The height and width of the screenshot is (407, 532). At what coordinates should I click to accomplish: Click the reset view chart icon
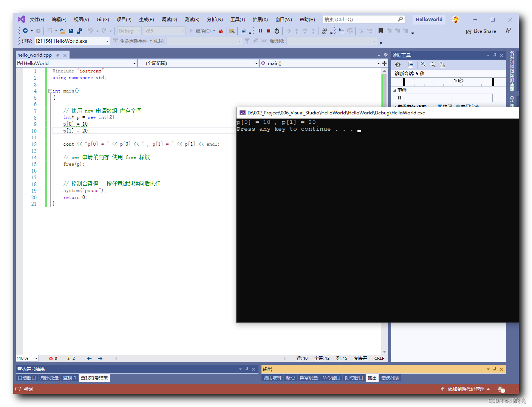(442, 65)
